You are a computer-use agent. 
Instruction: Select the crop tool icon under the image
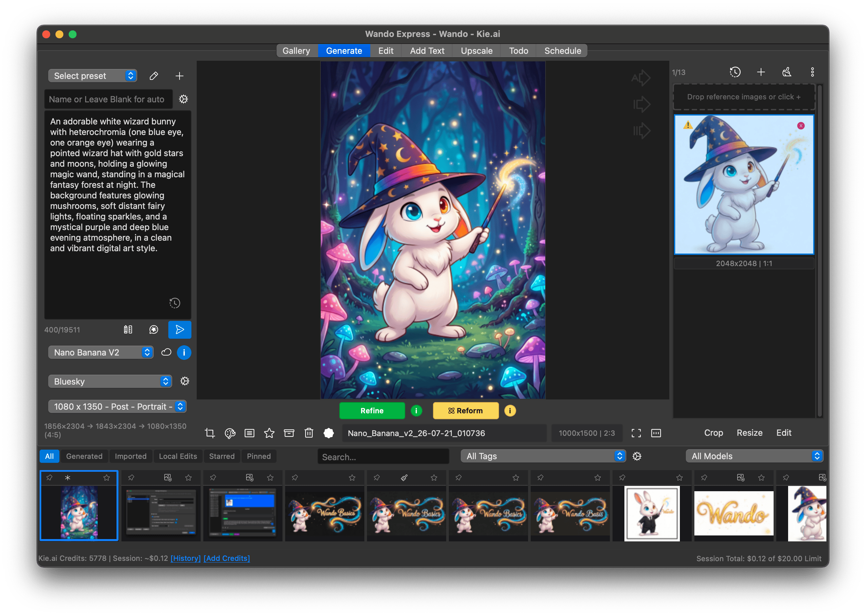[210, 433]
